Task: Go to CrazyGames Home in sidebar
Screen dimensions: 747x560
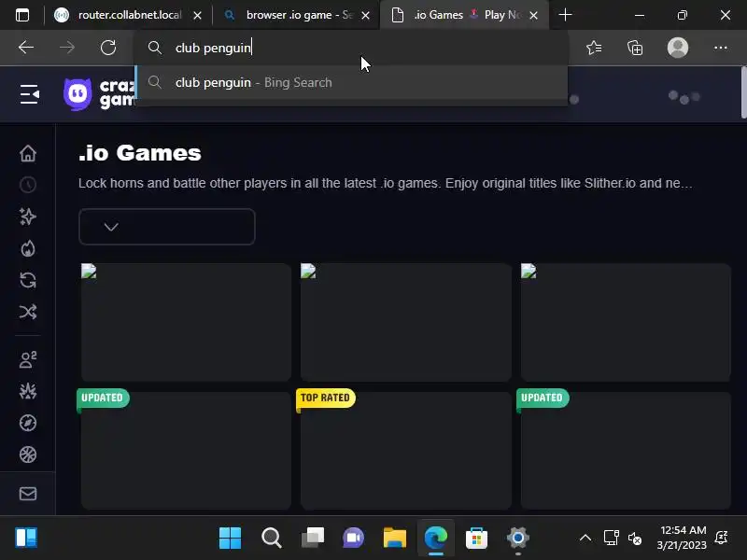Action: coord(28,153)
